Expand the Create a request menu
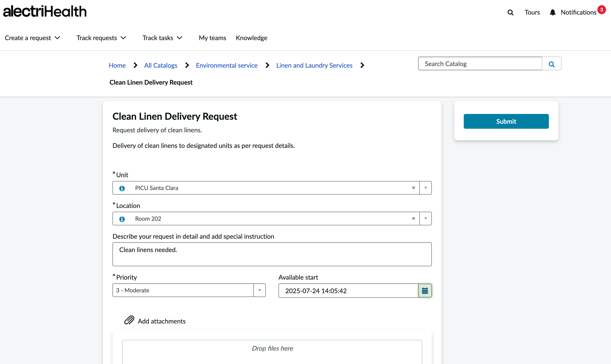611x364 pixels. point(32,38)
